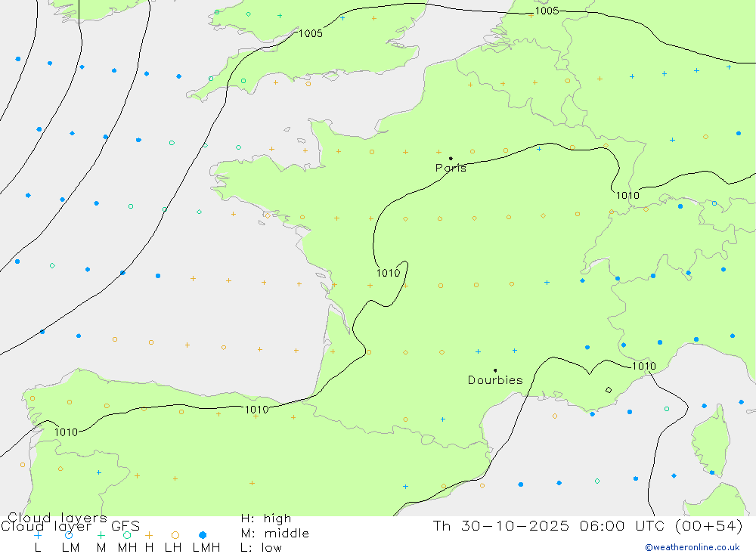
Task: Click the Paris city marker dot
Action: 451,158
